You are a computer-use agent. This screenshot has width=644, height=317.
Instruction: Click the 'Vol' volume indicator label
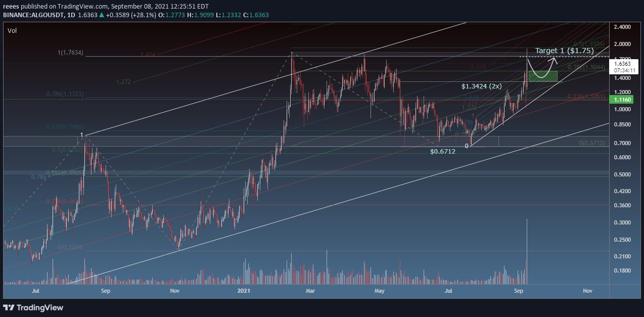12,31
